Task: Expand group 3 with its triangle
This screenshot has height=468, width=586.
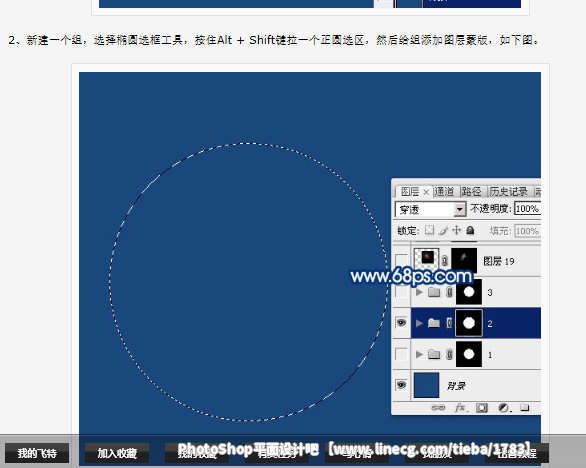Action: [419, 292]
